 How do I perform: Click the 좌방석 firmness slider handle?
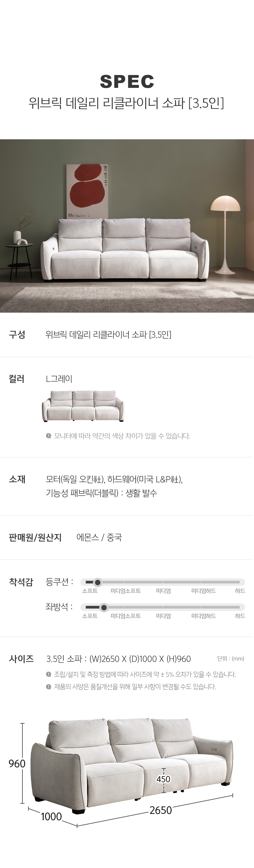pyautogui.click(x=104, y=608)
